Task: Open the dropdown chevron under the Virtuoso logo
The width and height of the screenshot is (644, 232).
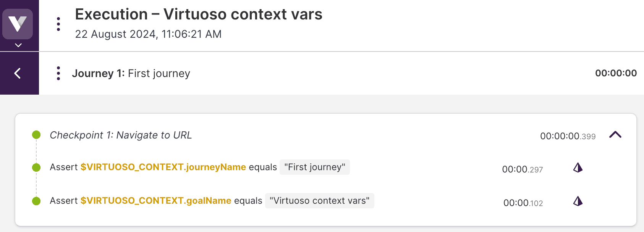Action: 18,45
